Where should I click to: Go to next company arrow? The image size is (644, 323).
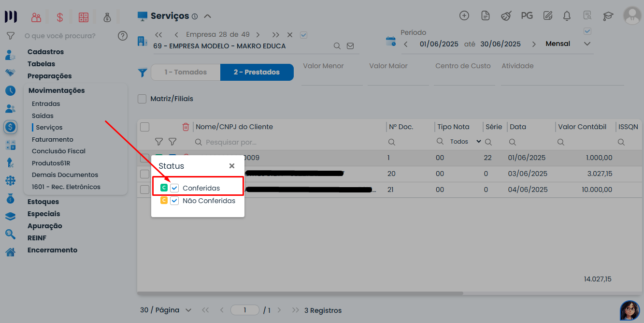258,35
